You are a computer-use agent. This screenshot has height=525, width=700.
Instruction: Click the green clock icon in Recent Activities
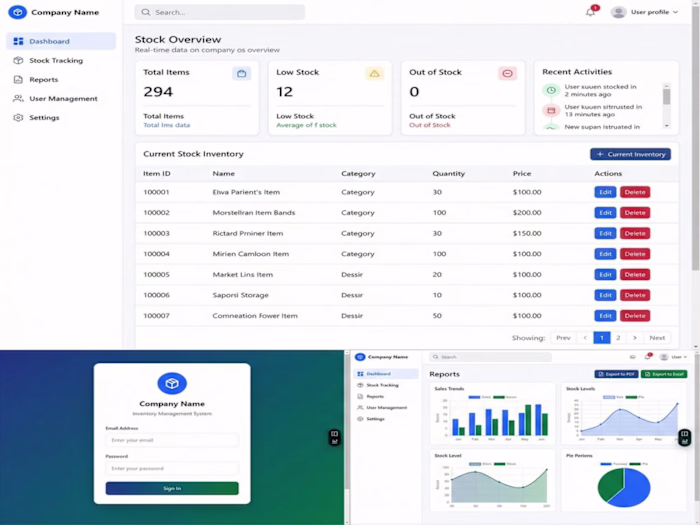pos(551,90)
